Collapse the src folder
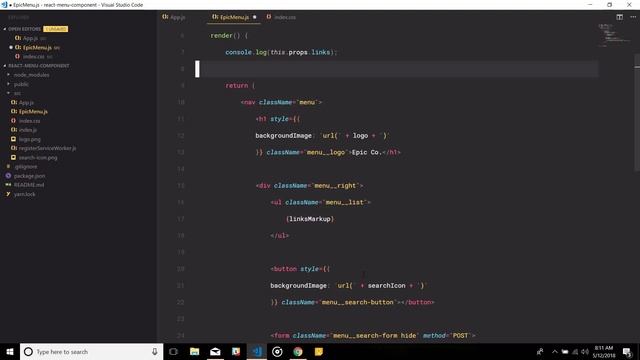The width and height of the screenshot is (640, 360). point(17,93)
